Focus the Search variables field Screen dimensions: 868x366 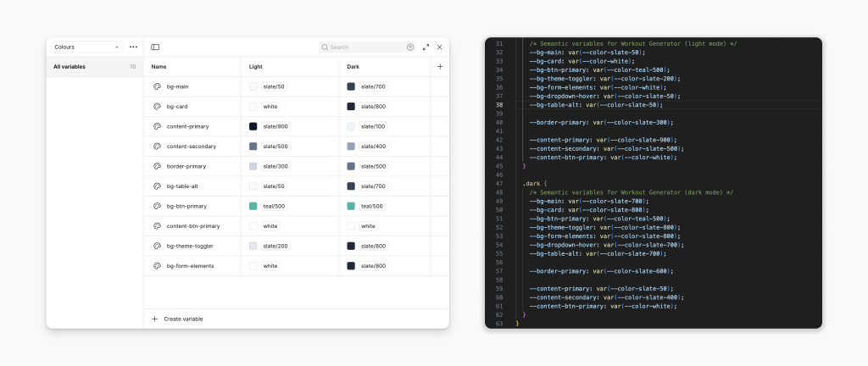coord(364,47)
